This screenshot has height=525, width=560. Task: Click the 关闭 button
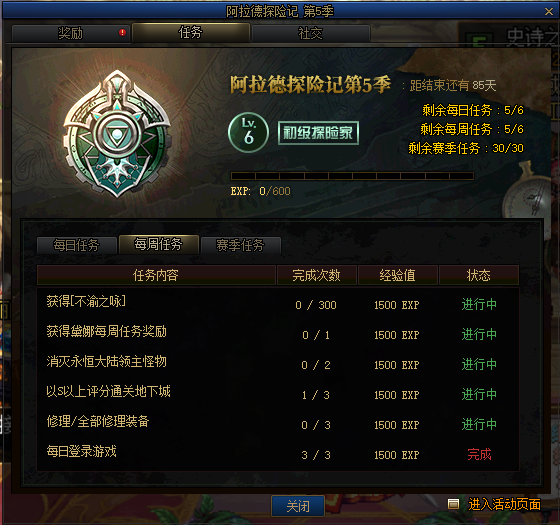[298, 506]
